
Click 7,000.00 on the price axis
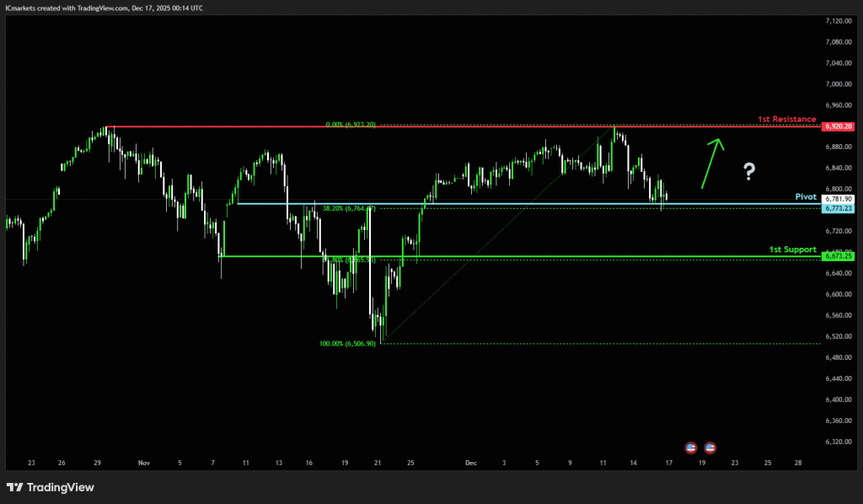click(x=839, y=84)
